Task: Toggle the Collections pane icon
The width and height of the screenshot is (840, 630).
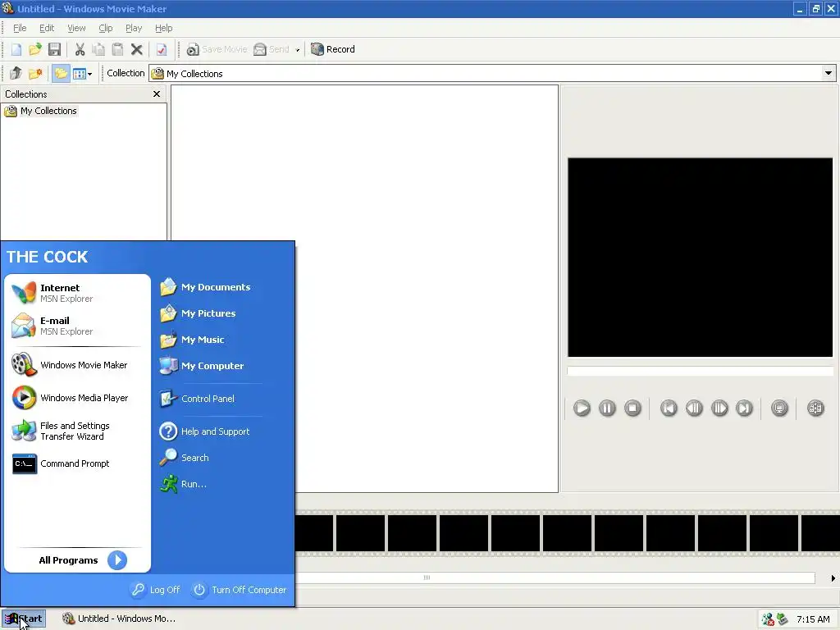Action: point(61,73)
